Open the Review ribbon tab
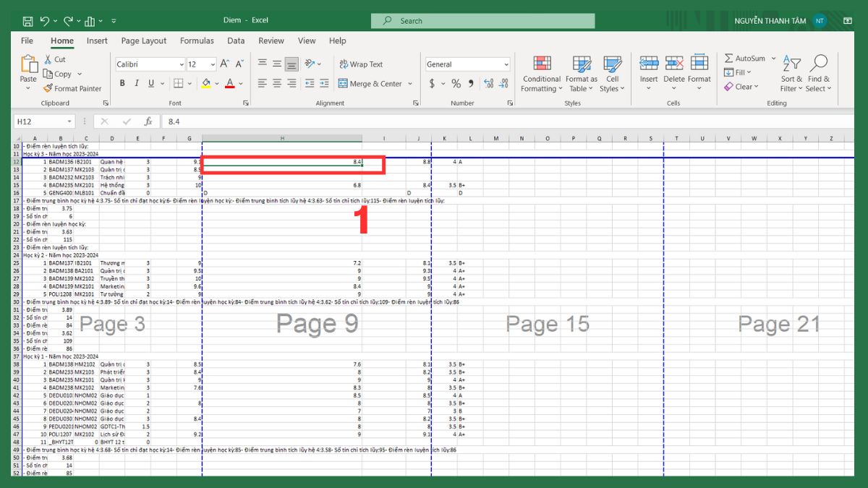The image size is (868, 488). coord(271,40)
